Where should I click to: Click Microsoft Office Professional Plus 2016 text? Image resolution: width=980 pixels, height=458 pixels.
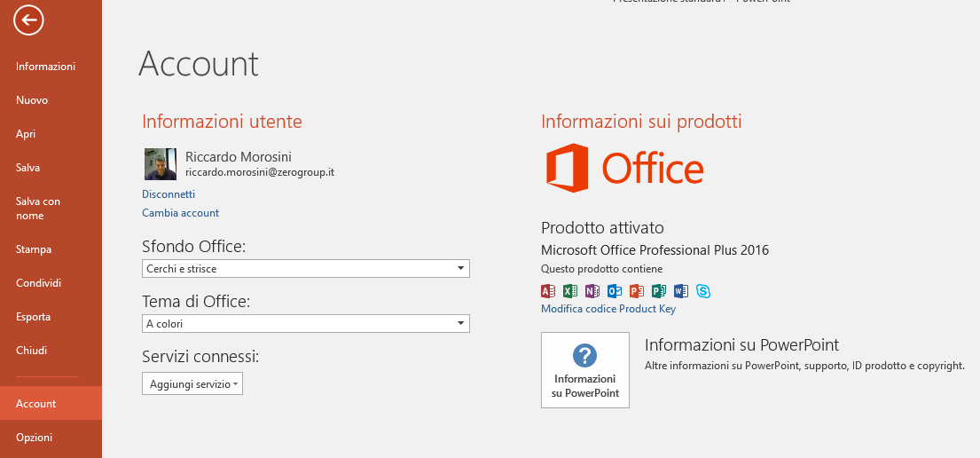(x=655, y=250)
